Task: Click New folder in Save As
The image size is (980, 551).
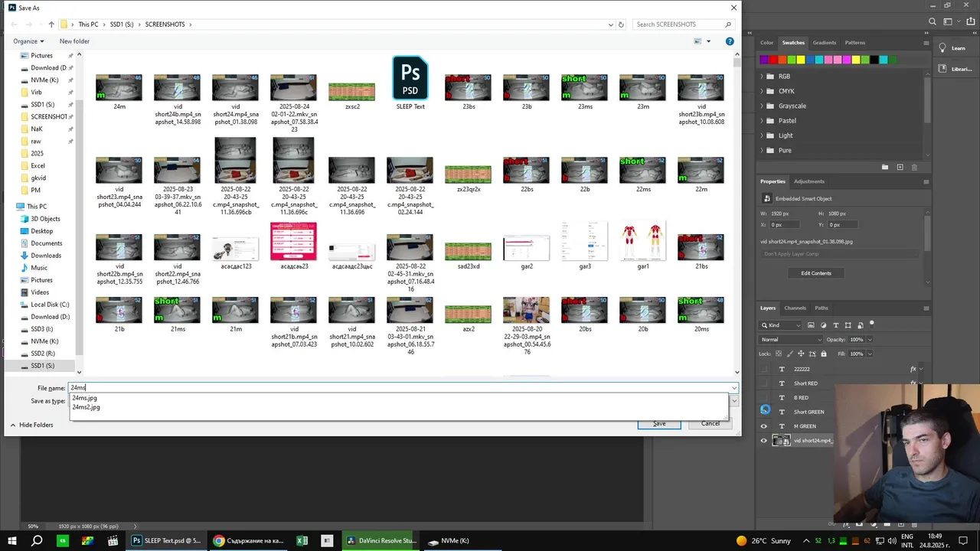Action: 74,41
